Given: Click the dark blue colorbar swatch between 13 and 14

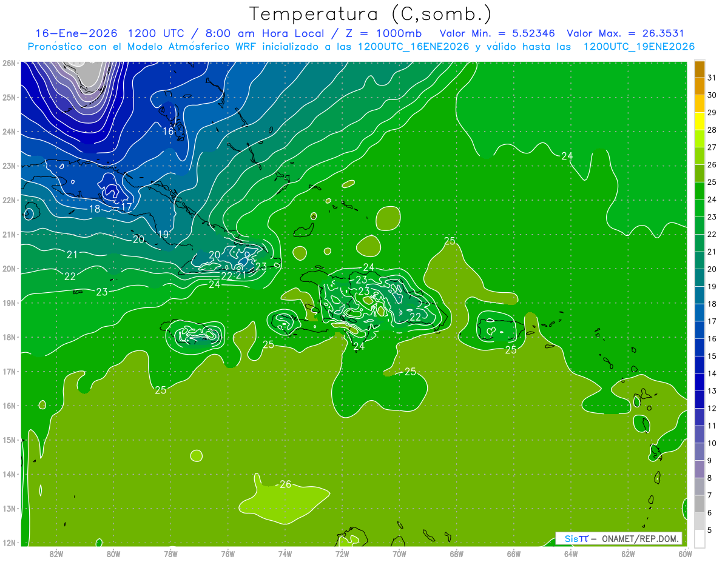Looking at the screenshot, I should point(699,382).
